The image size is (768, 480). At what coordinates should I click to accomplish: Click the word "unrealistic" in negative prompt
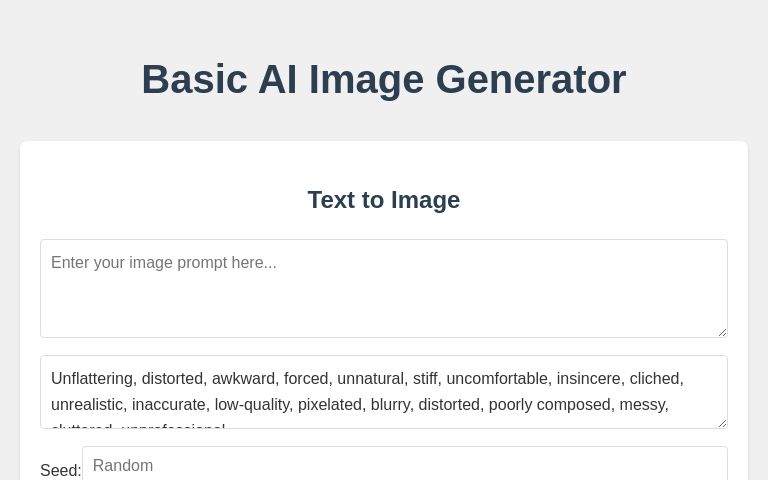(87, 405)
